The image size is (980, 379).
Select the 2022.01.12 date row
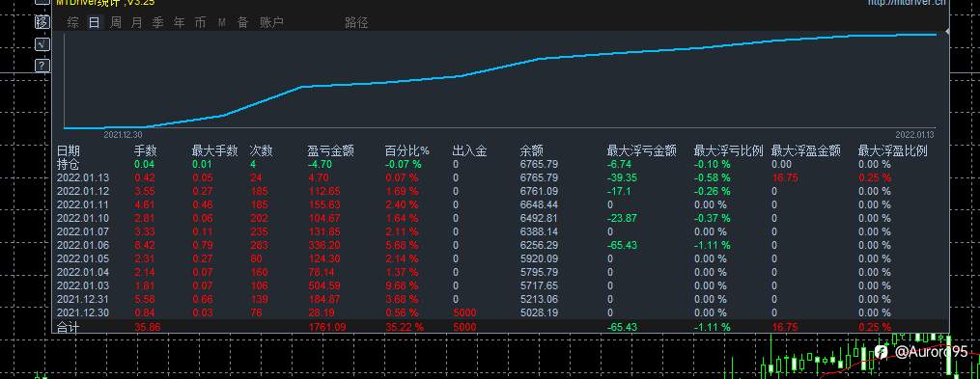[x=82, y=191]
